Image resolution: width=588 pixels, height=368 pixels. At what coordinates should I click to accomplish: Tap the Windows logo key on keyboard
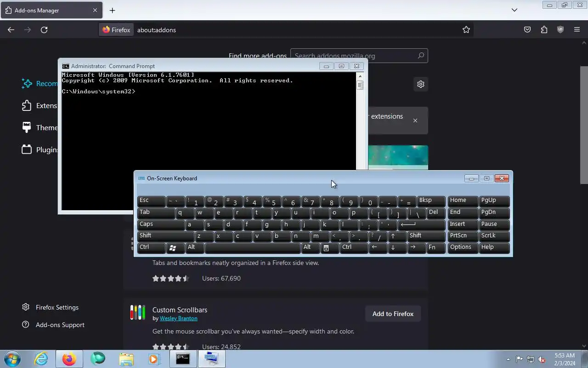175,248
